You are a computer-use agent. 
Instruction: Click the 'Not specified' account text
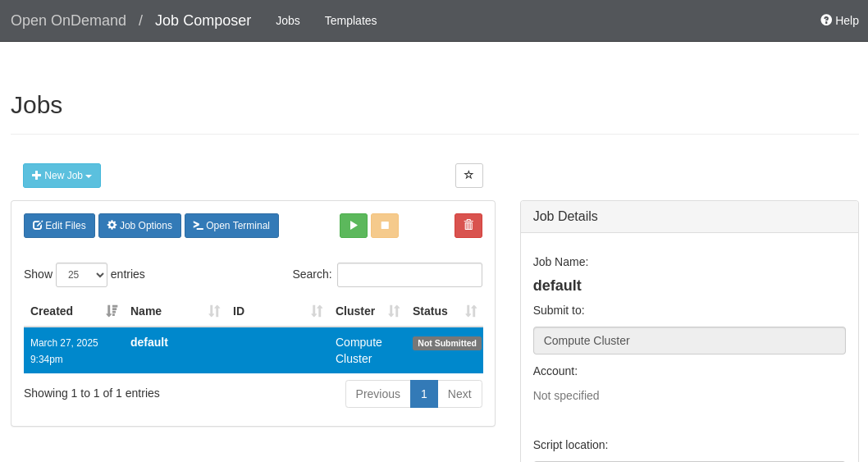(566, 396)
